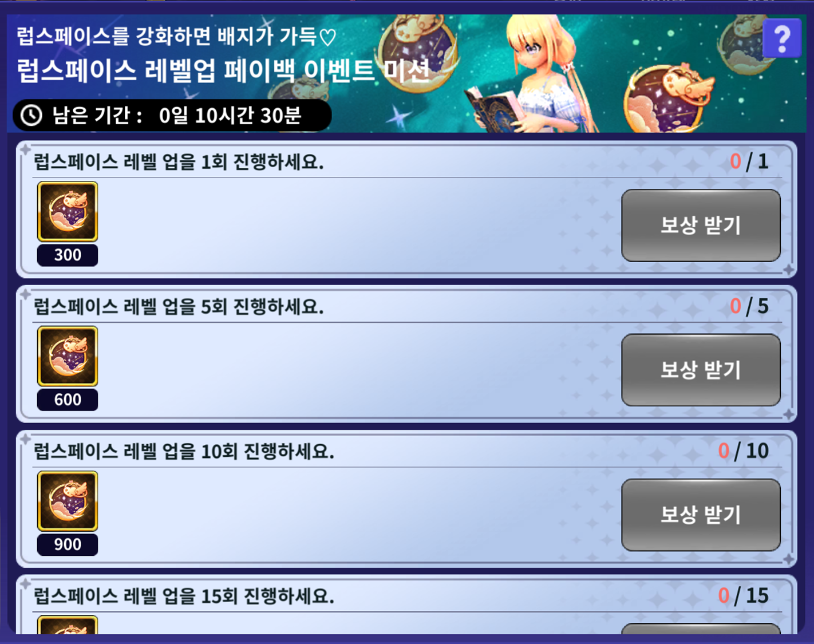Claim reward for the 5회 level-up mission

coord(701,370)
